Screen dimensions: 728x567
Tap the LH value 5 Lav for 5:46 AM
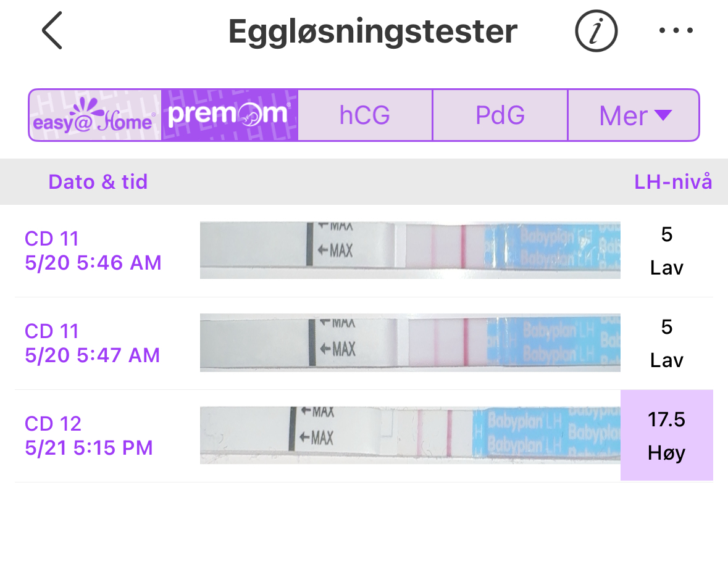pyautogui.click(x=666, y=251)
